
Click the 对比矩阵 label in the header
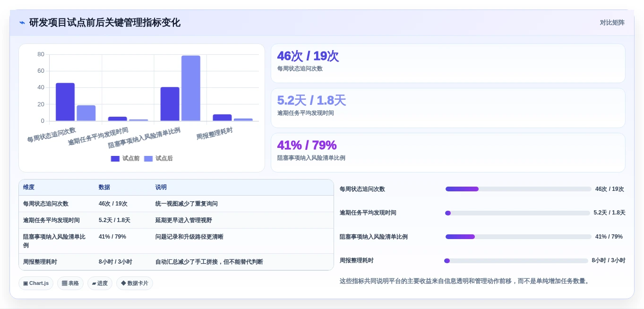(x=612, y=23)
